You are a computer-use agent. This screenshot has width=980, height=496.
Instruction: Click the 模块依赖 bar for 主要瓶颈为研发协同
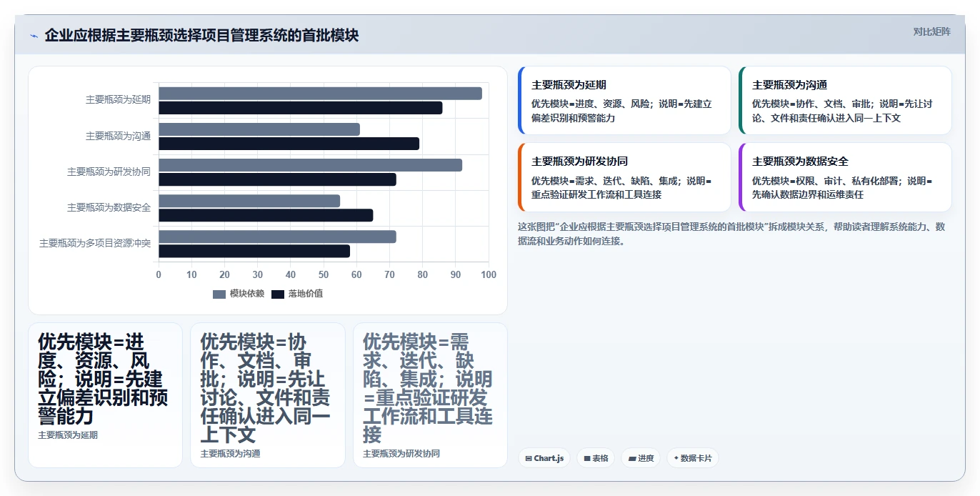310,165
